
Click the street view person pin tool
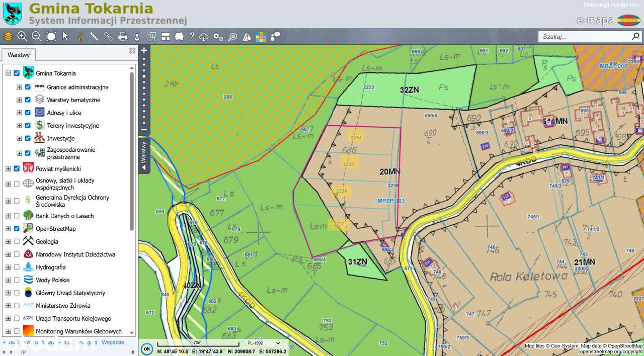coord(136,36)
